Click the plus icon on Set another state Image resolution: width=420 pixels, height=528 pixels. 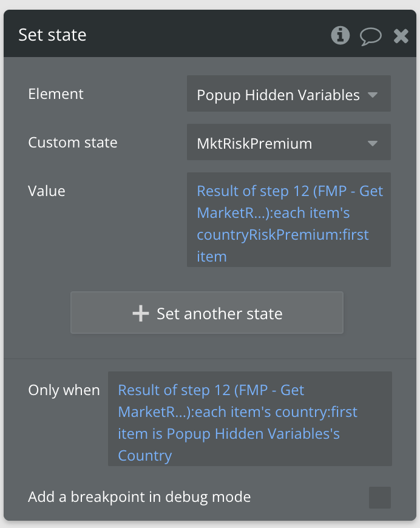(141, 313)
